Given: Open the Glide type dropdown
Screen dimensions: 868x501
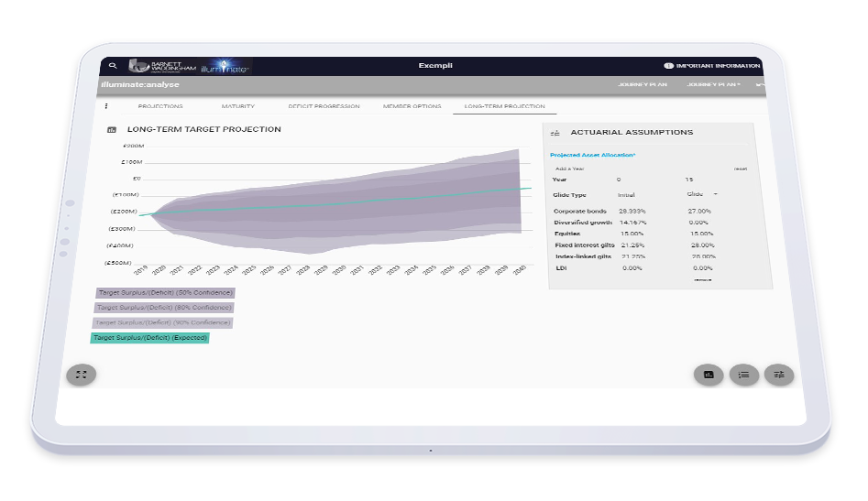Looking at the screenshot, I should [715, 194].
